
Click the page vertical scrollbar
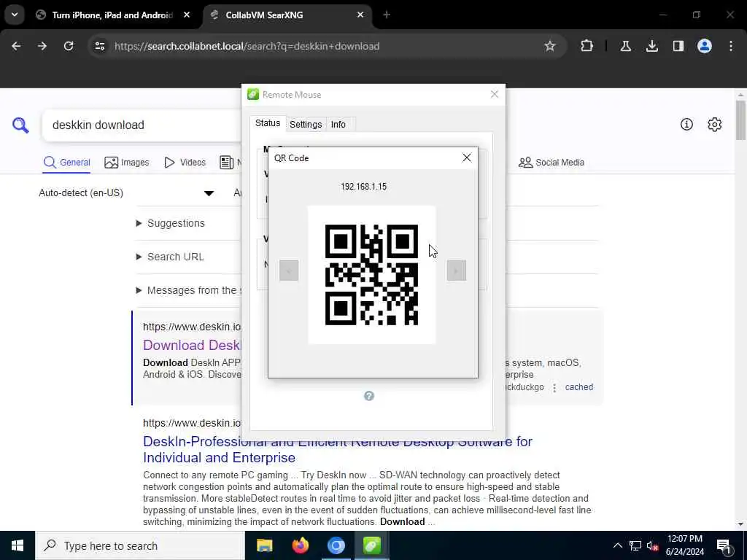[x=740, y=120]
